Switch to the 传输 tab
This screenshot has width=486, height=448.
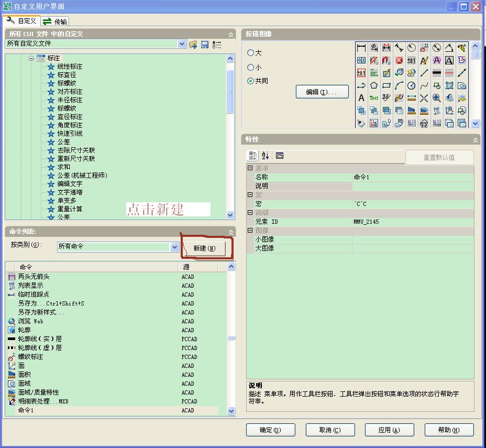(x=55, y=21)
